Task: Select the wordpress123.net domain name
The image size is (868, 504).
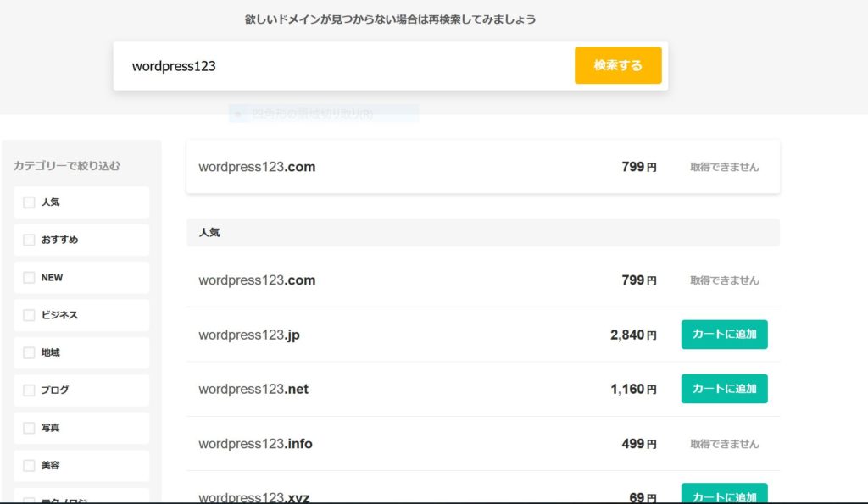Action: tap(253, 390)
